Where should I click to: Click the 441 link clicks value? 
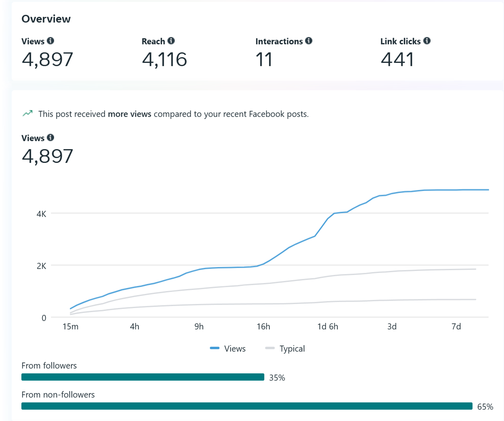pos(397,60)
